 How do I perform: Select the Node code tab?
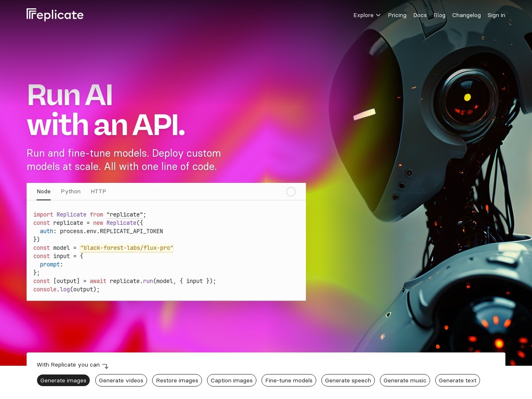coord(44,192)
